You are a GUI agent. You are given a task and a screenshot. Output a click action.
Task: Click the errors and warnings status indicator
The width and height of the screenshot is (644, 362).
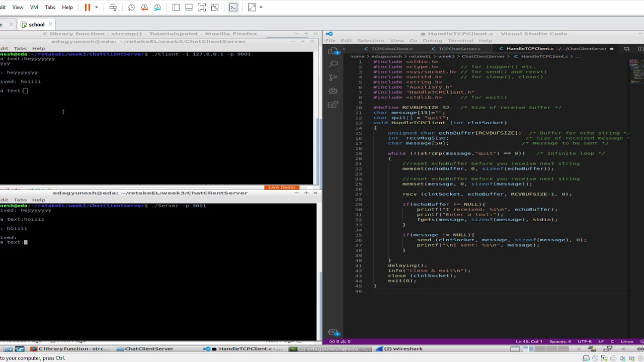pos(340,341)
